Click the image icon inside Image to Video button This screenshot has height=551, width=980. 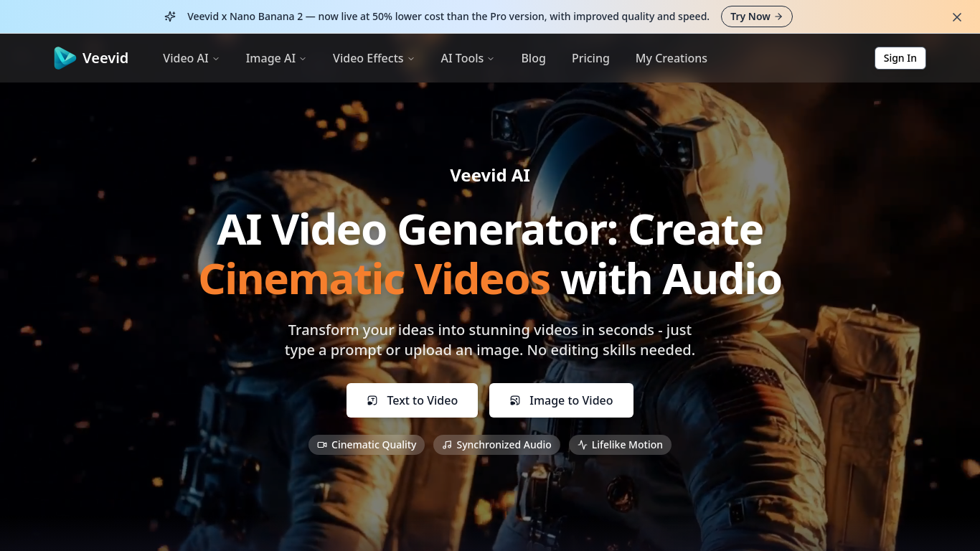(514, 400)
